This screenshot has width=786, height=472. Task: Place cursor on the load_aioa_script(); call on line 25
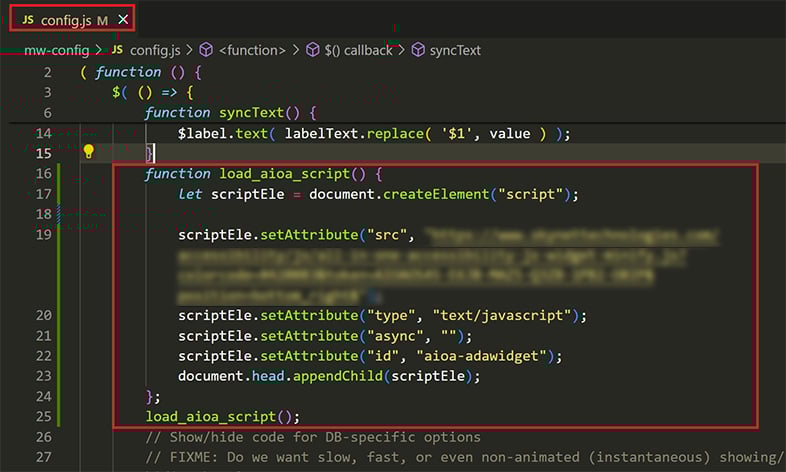coord(222,416)
